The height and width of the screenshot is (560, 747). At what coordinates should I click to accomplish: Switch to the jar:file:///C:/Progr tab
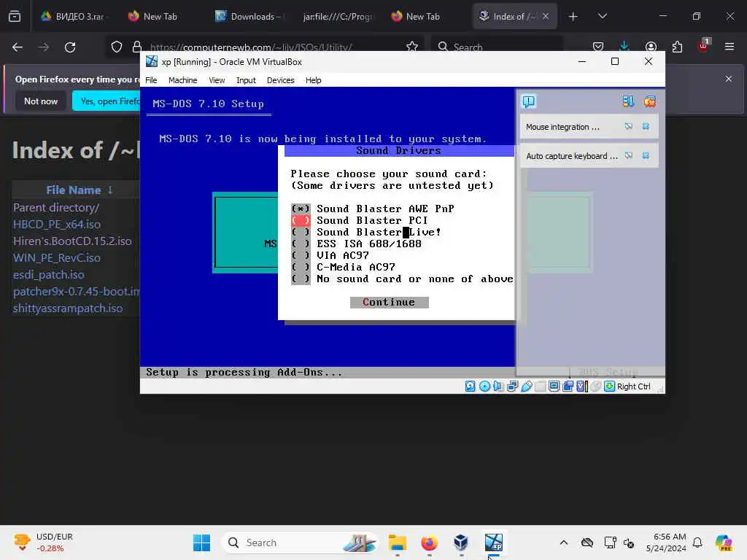[x=337, y=16]
